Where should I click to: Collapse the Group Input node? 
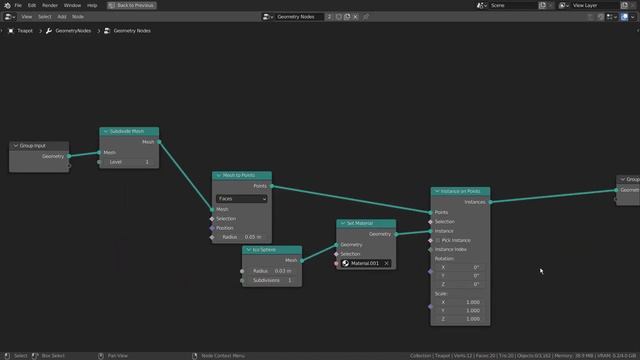(x=16, y=146)
